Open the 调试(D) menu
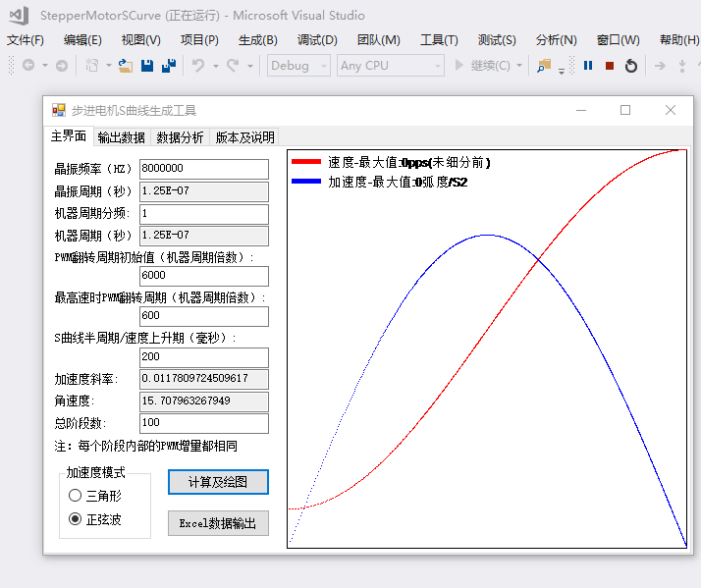 point(317,40)
